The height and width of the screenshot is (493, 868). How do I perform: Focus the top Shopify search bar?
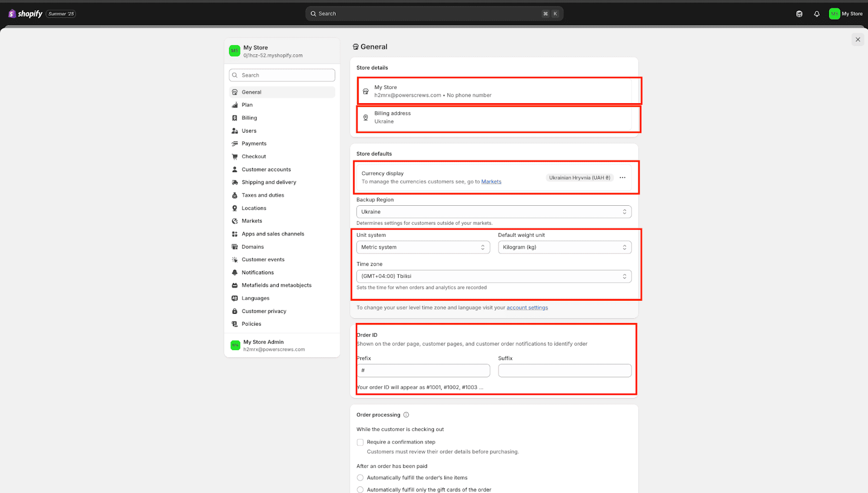434,14
